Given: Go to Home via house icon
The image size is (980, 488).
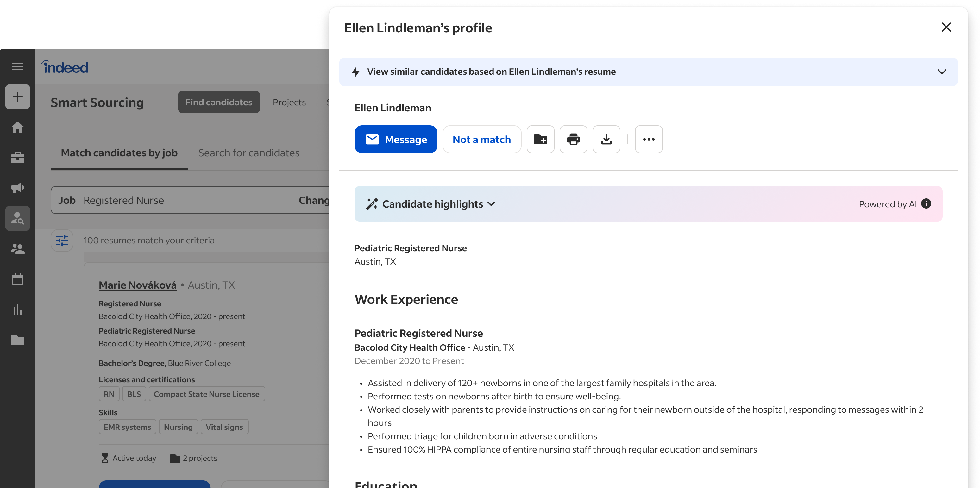Looking at the screenshot, I should 17,128.
